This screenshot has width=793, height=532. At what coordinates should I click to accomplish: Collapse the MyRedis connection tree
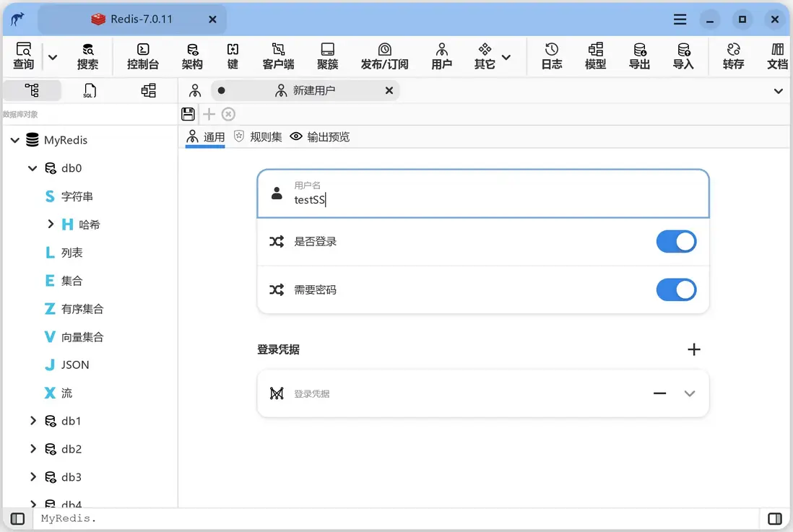click(x=15, y=140)
